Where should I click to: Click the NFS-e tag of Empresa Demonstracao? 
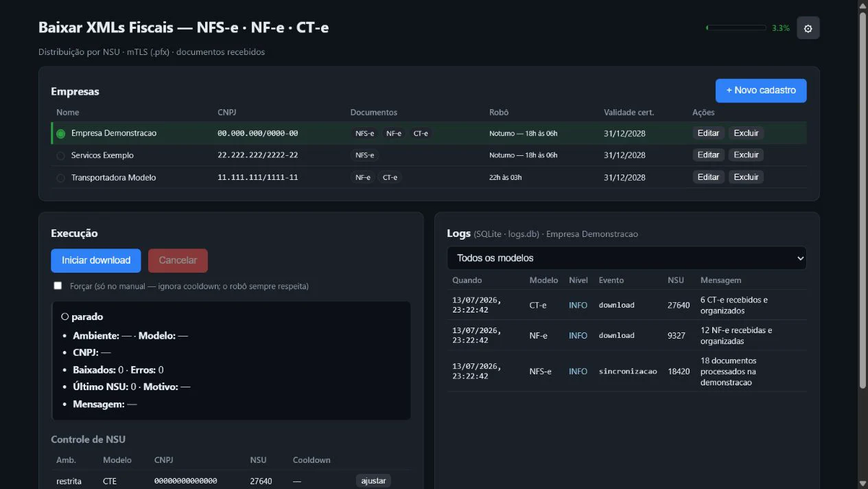coord(364,133)
